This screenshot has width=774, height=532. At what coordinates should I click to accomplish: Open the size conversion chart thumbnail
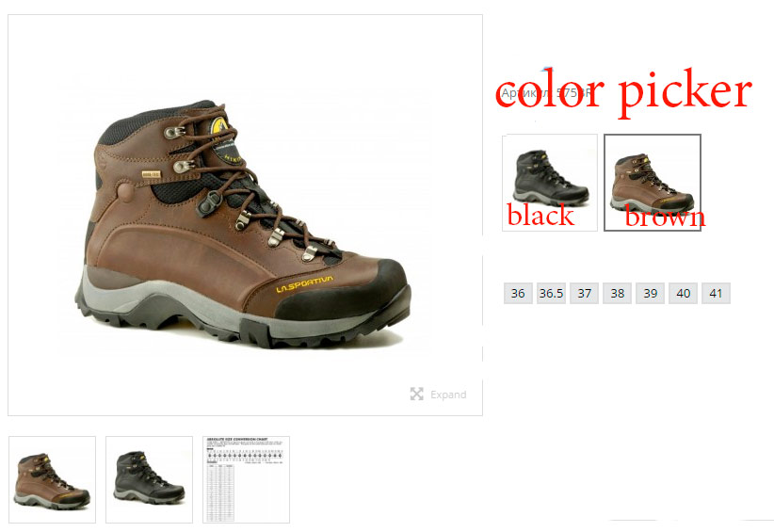click(246, 479)
